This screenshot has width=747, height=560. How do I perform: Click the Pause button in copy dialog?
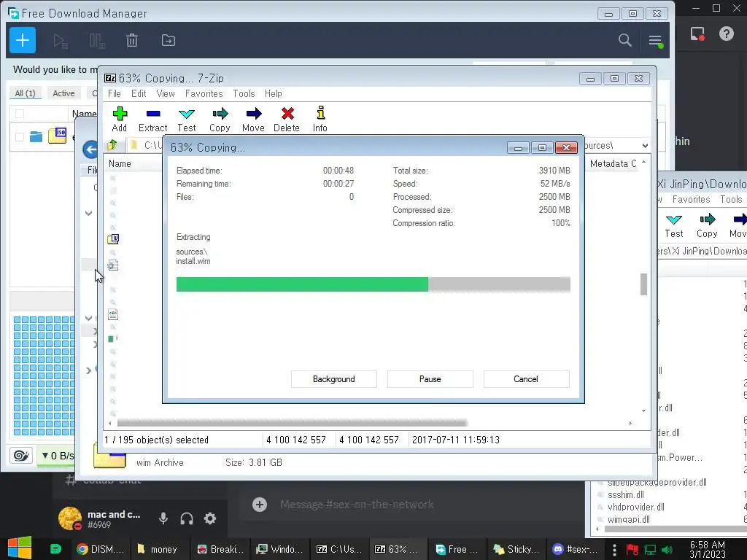point(430,379)
